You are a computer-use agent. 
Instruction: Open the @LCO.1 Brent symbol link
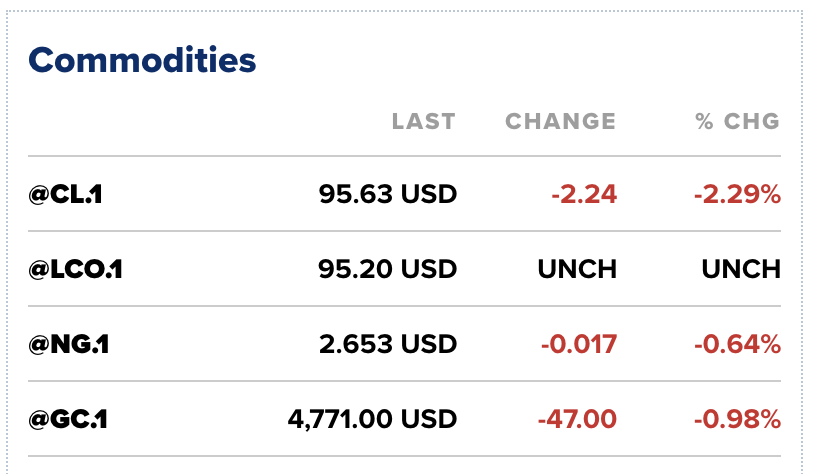point(75,270)
